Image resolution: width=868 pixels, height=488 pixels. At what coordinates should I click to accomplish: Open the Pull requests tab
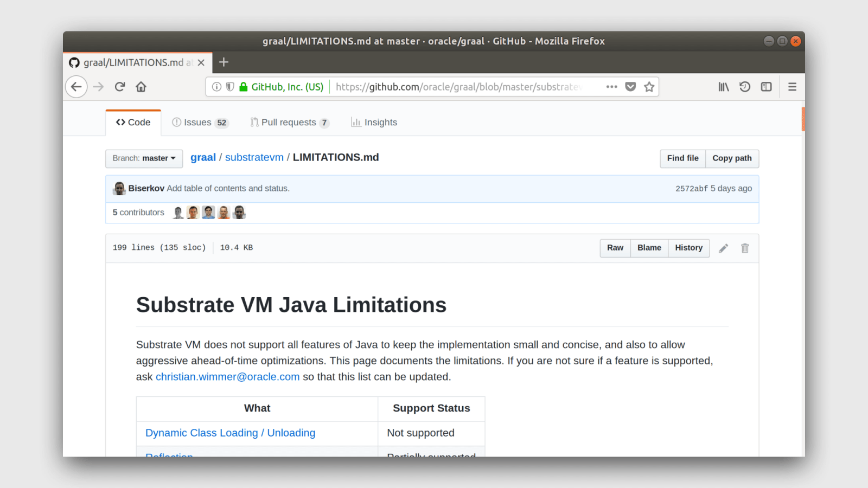[x=290, y=123]
